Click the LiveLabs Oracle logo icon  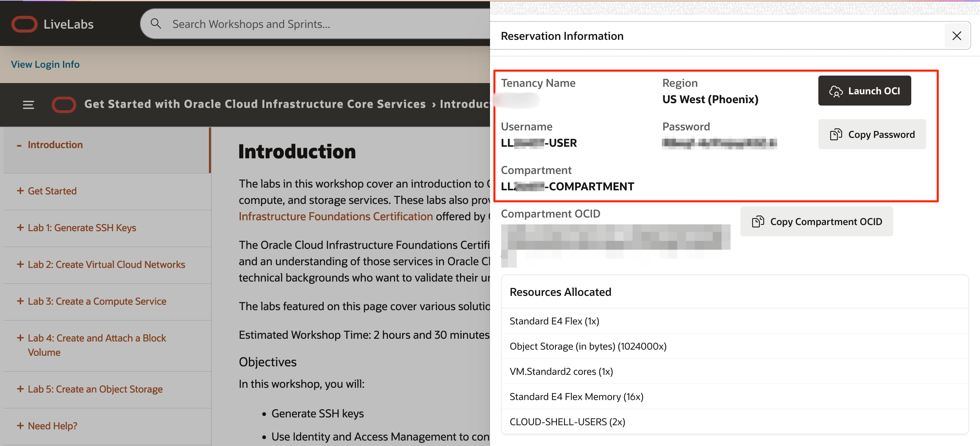click(24, 24)
